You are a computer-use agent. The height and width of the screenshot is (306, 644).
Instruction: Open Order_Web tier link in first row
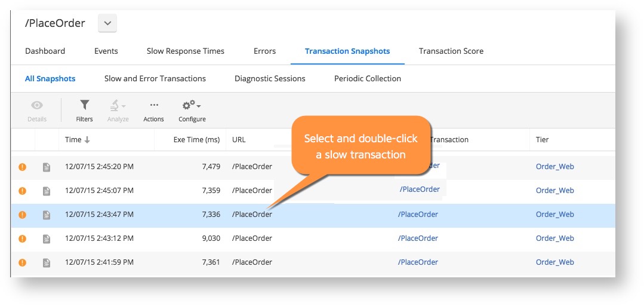(555, 167)
